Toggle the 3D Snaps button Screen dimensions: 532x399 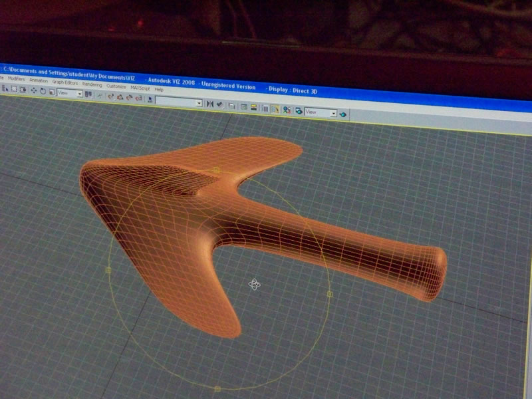tap(110, 96)
